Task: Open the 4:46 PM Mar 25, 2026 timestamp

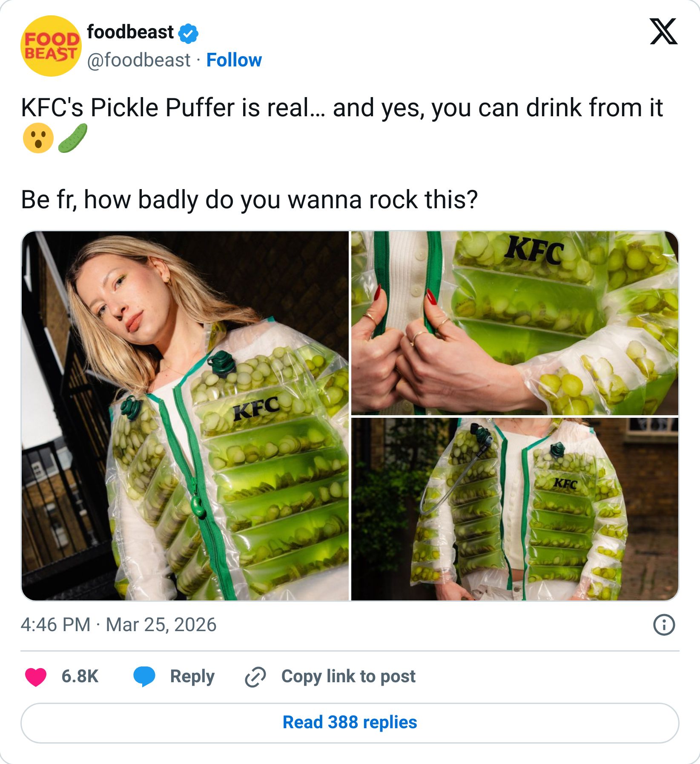Action: click(x=118, y=625)
